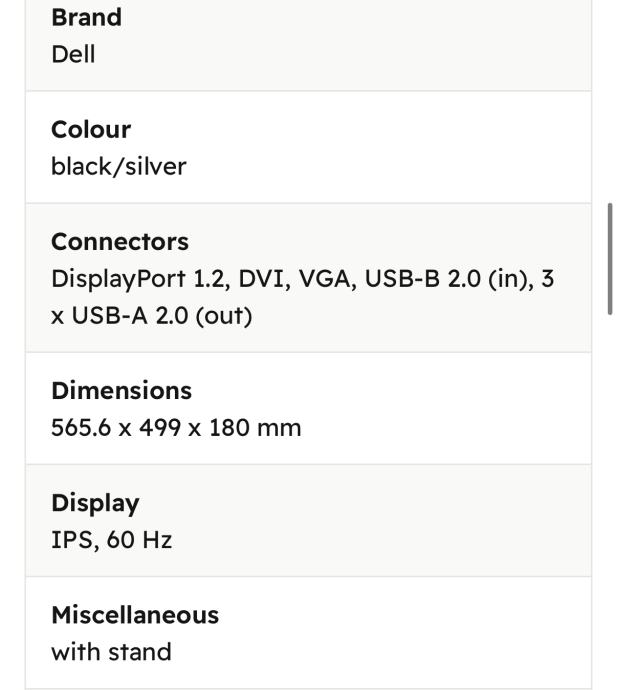Select the 60 Hz refresh rate text
This screenshot has width=617, height=690.
139,540
